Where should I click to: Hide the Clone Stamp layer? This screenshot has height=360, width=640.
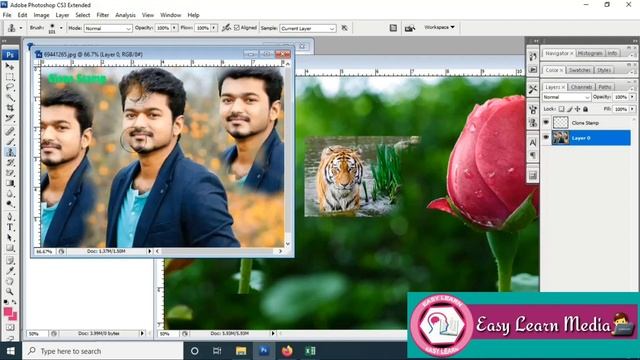pos(546,122)
